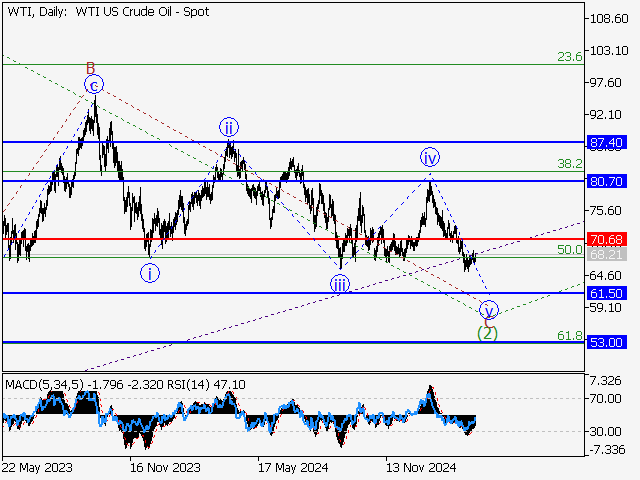Click the 61.8 Fibonacci level label
This screenshot has width=640, height=480.
click(570, 335)
